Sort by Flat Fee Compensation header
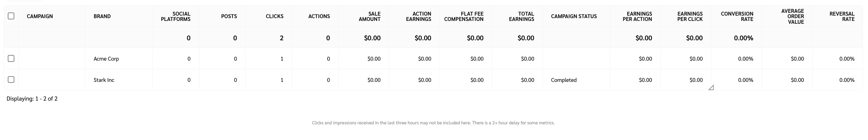 click(464, 16)
